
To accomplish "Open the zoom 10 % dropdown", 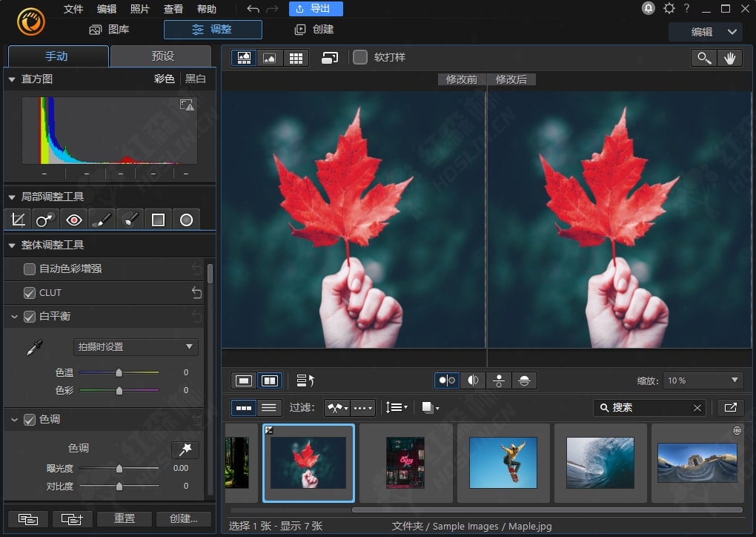I will click(x=703, y=380).
